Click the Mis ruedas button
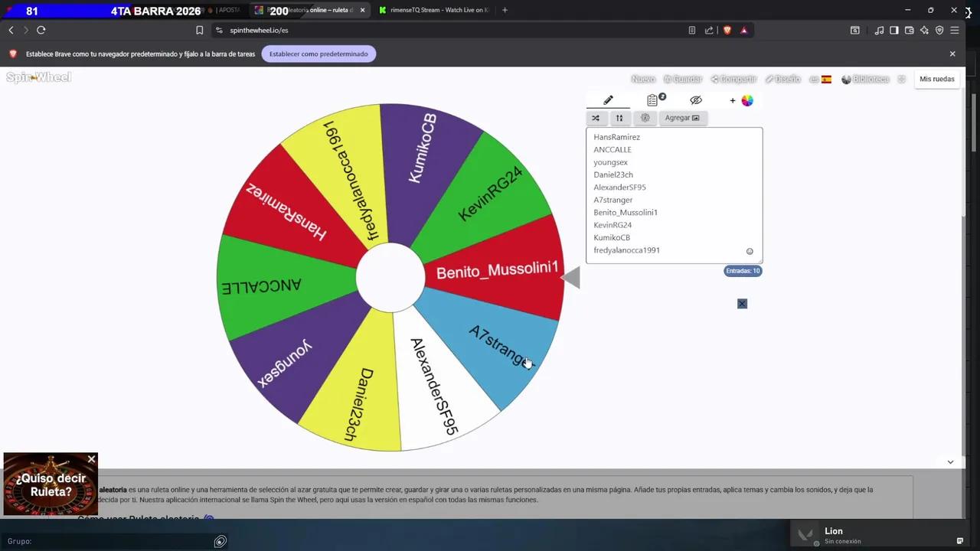 click(x=937, y=79)
